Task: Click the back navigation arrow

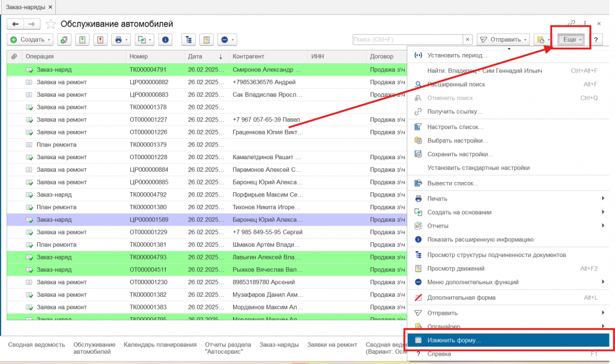Action: [15, 24]
